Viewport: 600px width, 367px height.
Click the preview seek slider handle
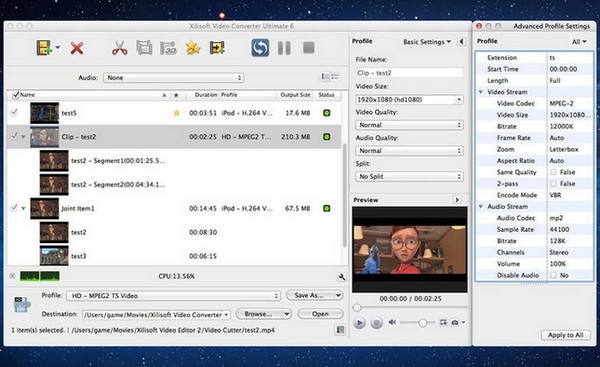[x=357, y=307]
